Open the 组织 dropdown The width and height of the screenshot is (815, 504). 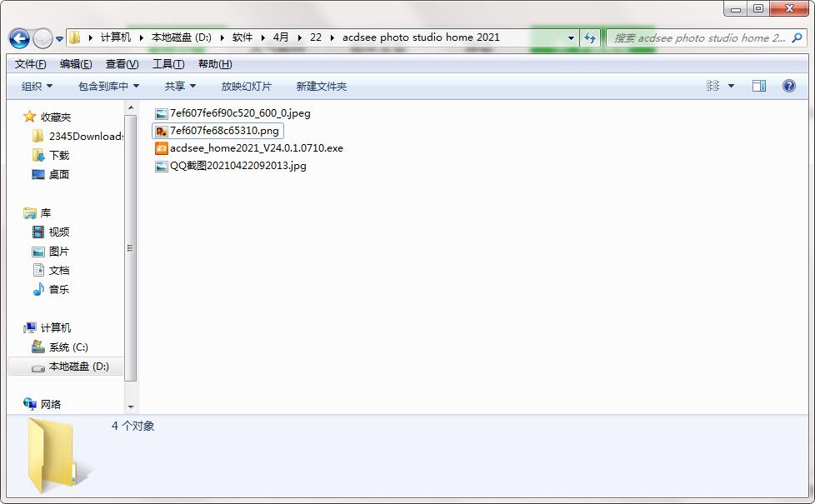(37, 87)
